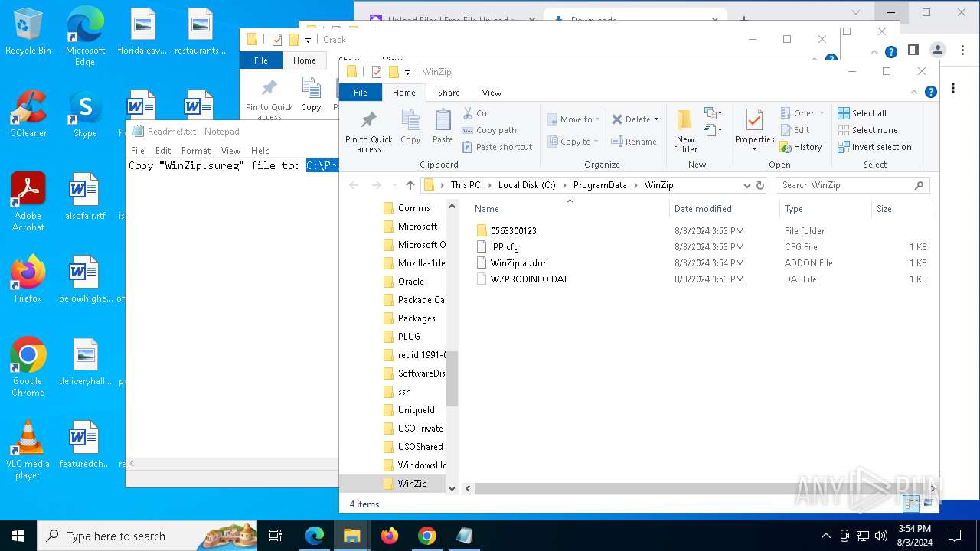Refresh the WinZip folder view
This screenshot has height=551, width=980.
[x=760, y=185]
